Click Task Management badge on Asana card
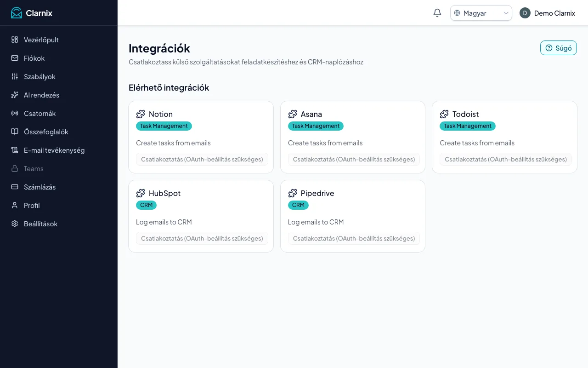The height and width of the screenshot is (368, 588). pos(316,126)
